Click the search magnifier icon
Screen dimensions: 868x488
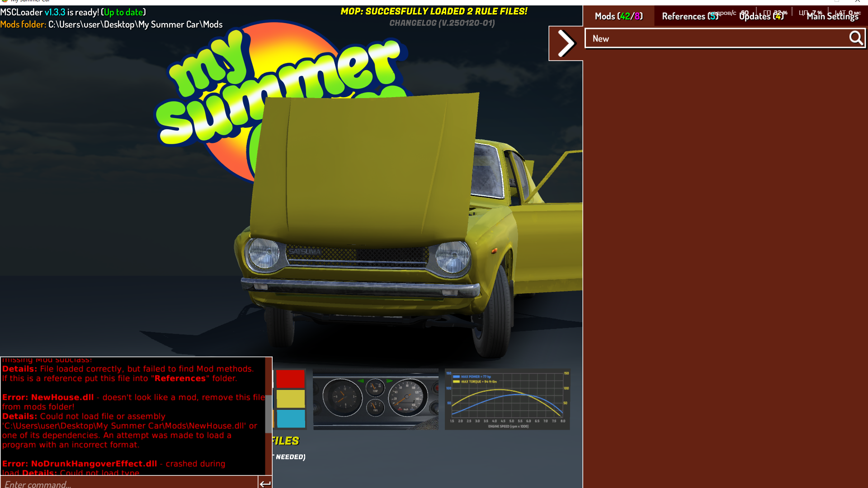[856, 38]
